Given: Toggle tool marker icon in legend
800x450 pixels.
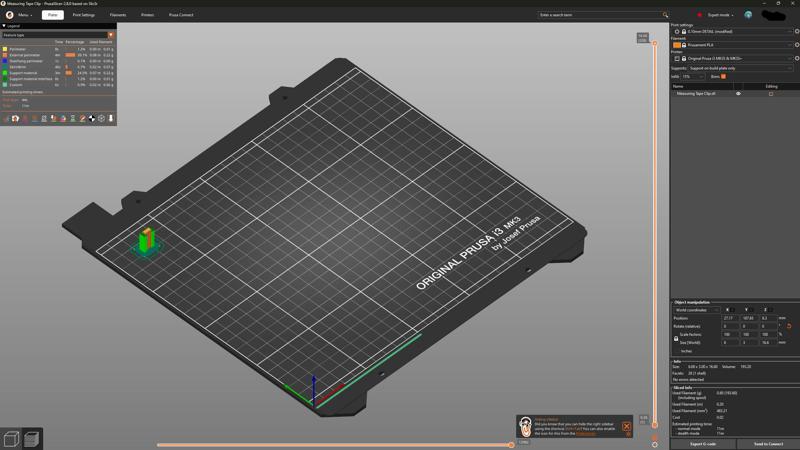Looking at the screenshot, I should tap(111, 118).
